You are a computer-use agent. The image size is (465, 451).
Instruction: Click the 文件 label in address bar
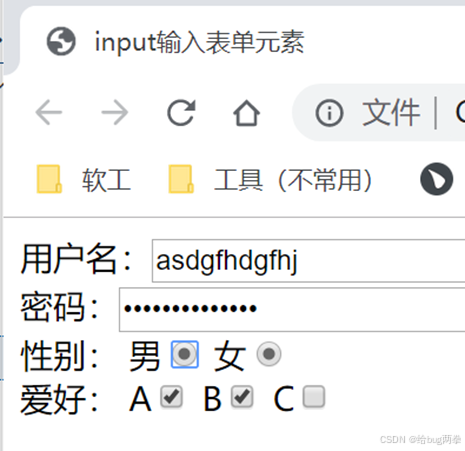pos(391,113)
